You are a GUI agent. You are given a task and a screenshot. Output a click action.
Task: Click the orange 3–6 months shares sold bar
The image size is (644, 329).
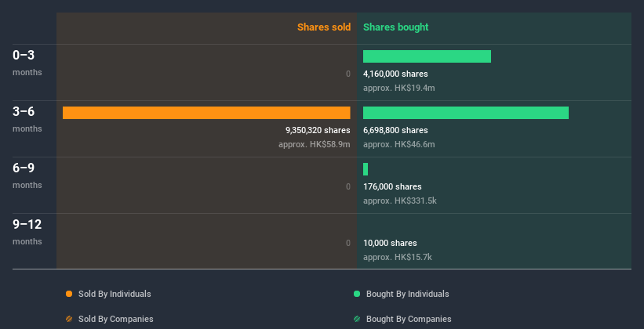[206, 113]
